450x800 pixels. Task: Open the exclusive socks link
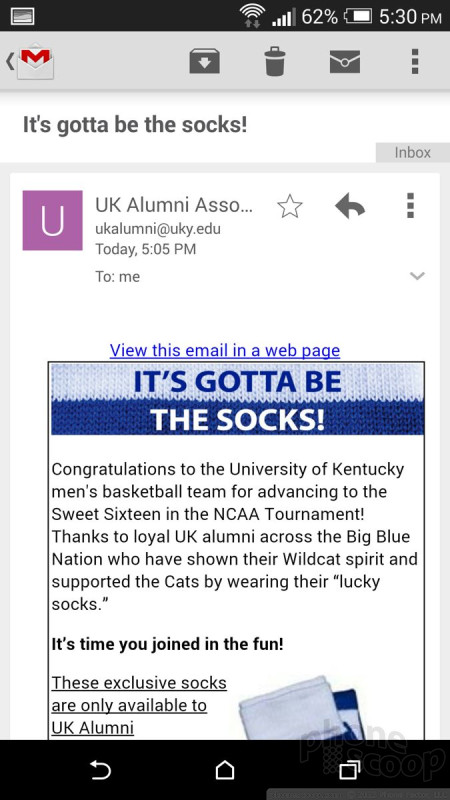139,705
